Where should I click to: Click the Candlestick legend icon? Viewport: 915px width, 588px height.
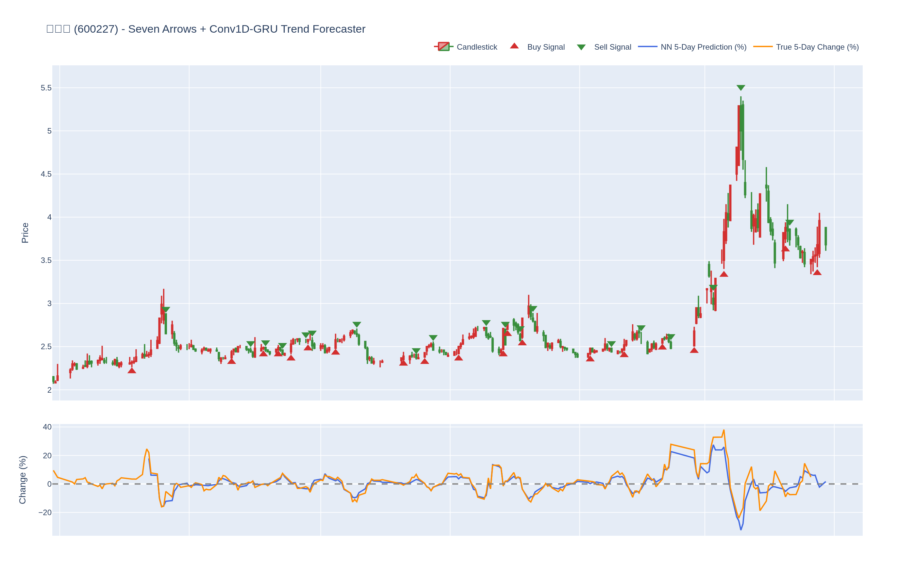pos(443,47)
